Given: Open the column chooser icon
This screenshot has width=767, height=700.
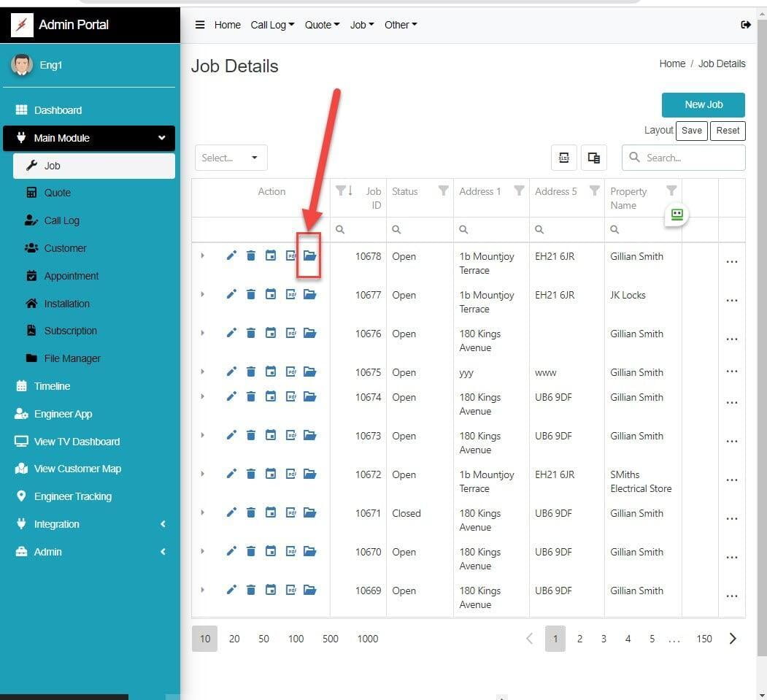Looking at the screenshot, I should click(594, 158).
